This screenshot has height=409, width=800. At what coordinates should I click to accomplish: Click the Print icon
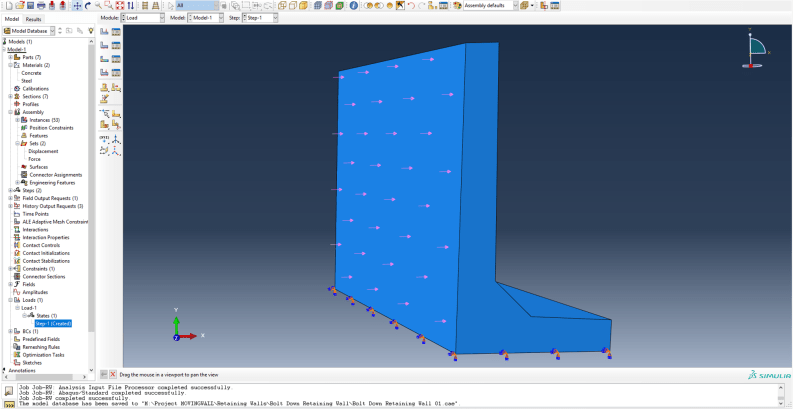pyautogui.click(x=41, y=6)
